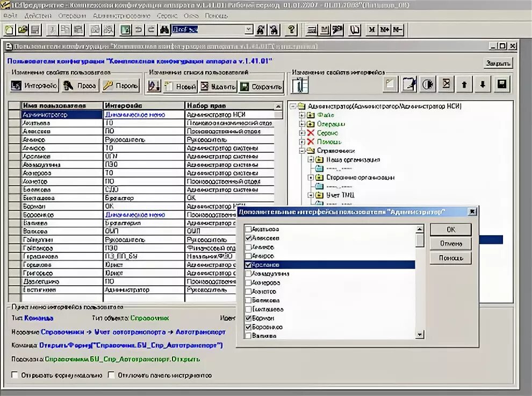532x396 pixels.
Task: Expand the Операции tree node
Action: [x=301, y=124]
